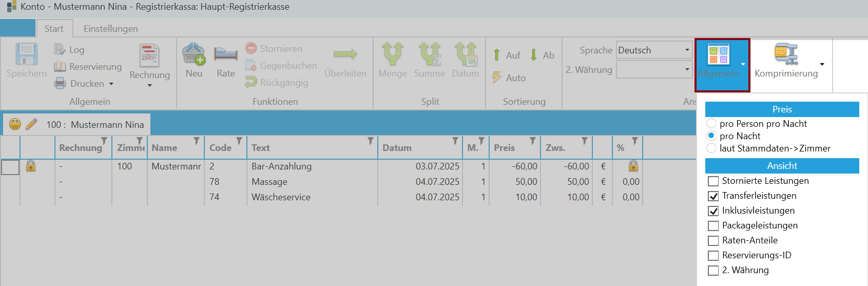Select the Rate bed icon
Image resolution: width=868 pixels, height=286 pixels.
pyautogui.click(x=226, y=53)
